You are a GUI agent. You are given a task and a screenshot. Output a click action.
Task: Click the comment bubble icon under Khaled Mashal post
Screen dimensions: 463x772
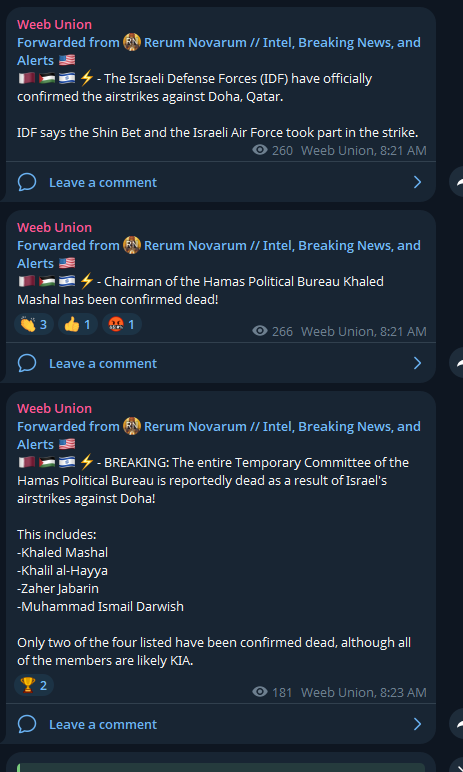(27, 363)
